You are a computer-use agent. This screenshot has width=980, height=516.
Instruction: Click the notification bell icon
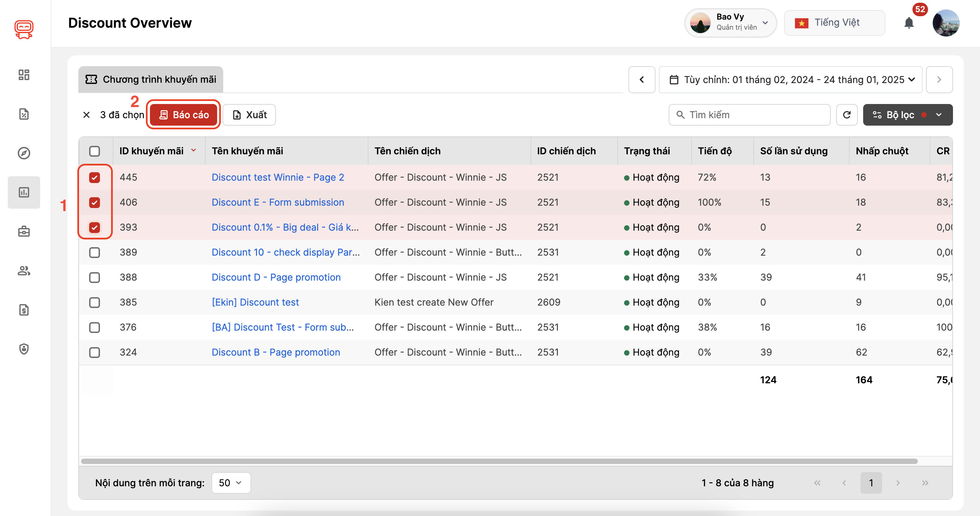(909, 23)
